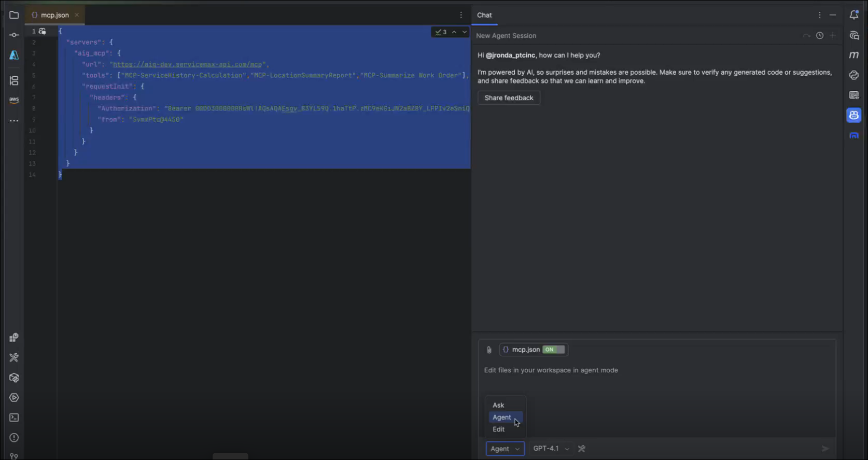The image size is (868, 460).
Task: Go to next highlighted problem arrow
Action: click(x=465, y=32)
